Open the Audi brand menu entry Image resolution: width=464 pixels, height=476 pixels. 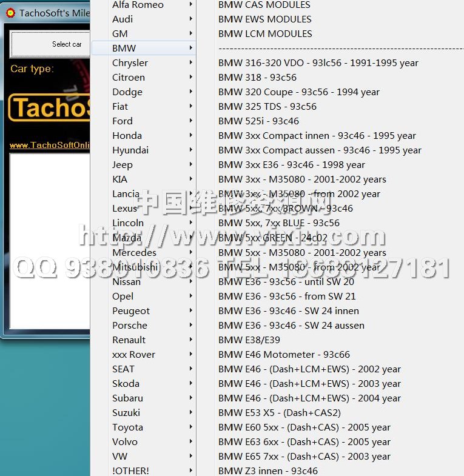point(123,19)
